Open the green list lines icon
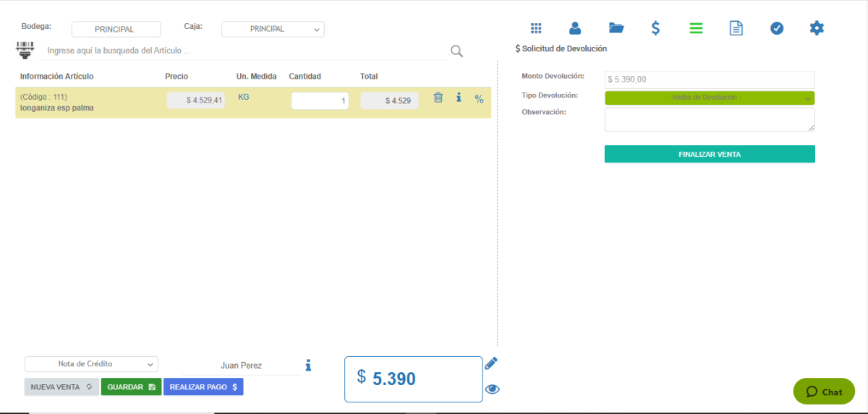Viewport: 868px width, 414px height. (x=696, y=28)
